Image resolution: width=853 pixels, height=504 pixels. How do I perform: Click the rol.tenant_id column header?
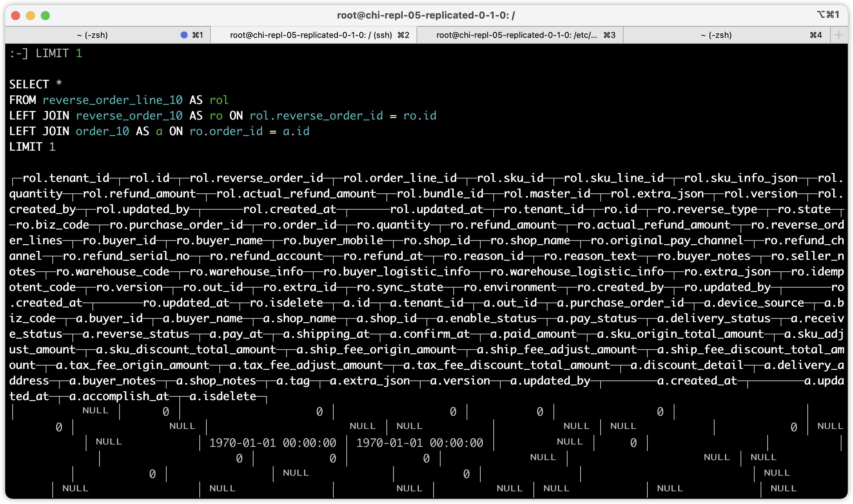click(x=66, y=178)
